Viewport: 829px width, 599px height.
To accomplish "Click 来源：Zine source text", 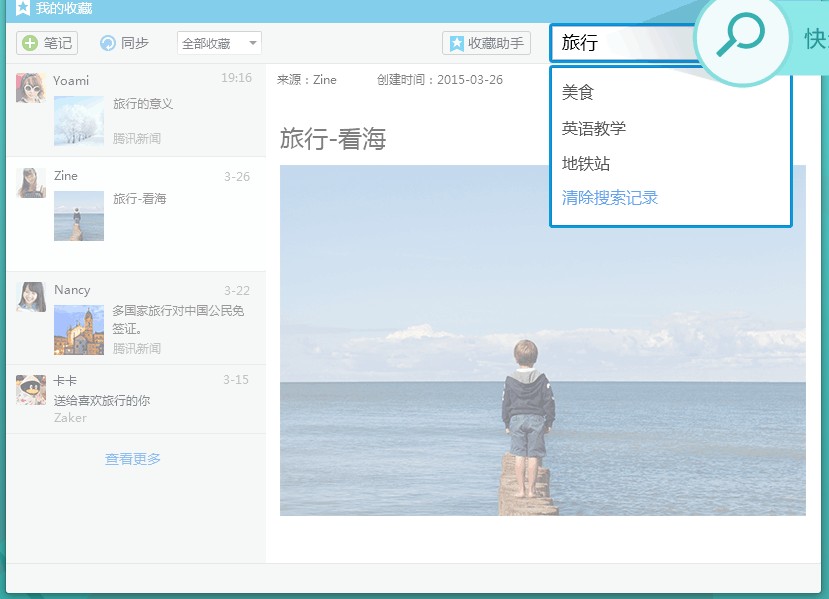I will [x=307, y=80].
